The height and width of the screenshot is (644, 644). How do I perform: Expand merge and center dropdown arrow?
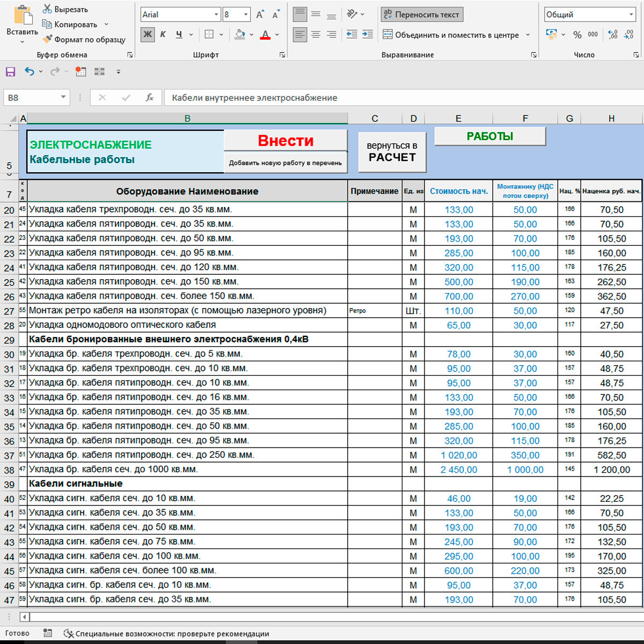pos(528,35)
